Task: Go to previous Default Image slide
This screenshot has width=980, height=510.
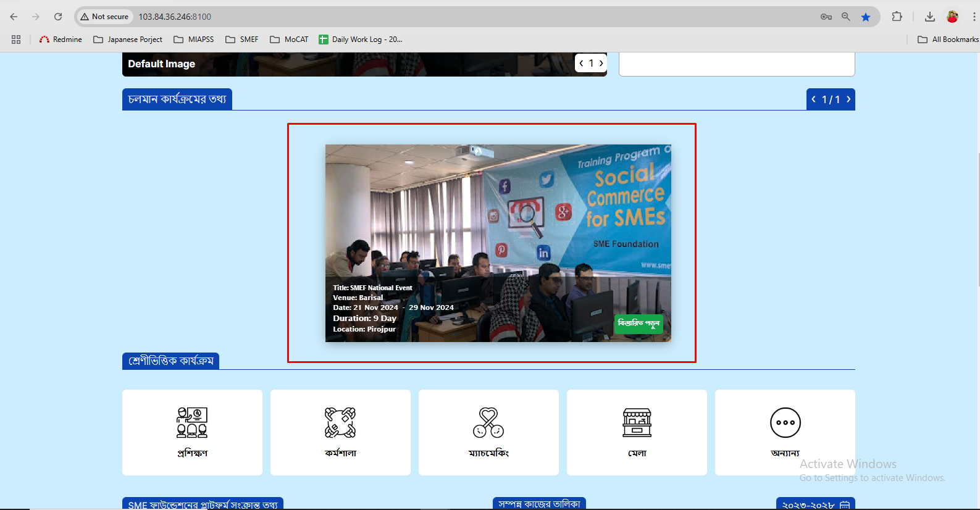Action: pyautogui.click(x=582, y=63)
